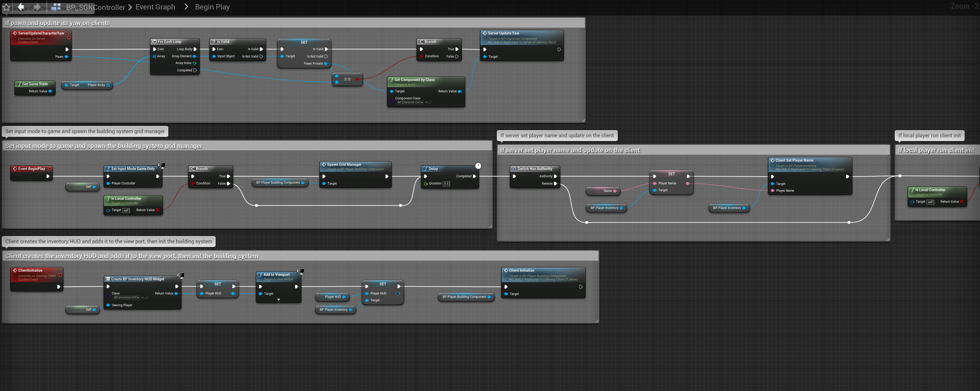The image size is (980, 391).
Task: Click the red delegate pin on ServerUpdateCharacterYaw
Action: 69,37
